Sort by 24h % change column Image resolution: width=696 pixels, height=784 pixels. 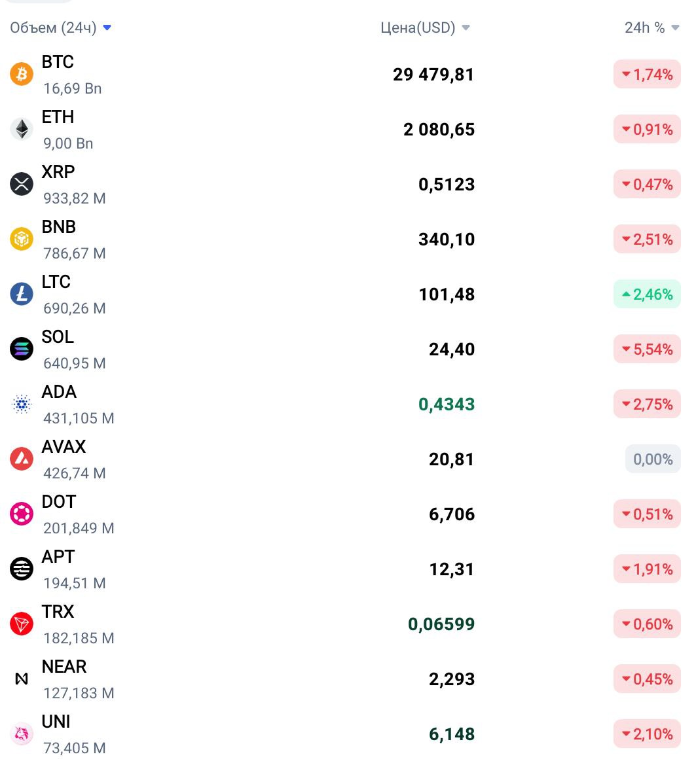[x=651, y=27]
